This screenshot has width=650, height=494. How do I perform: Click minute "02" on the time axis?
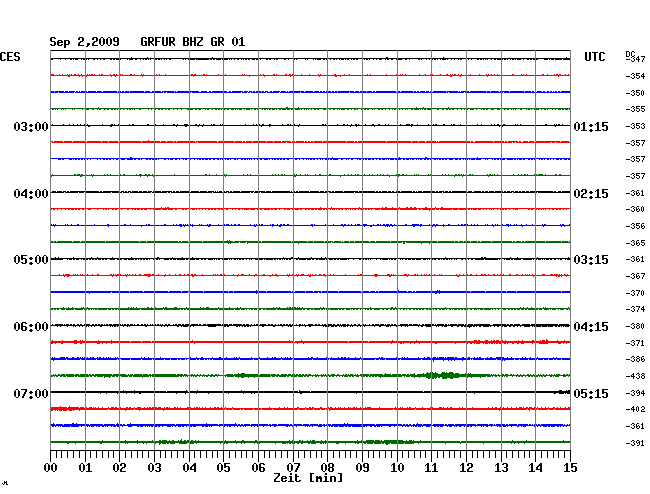point(119,468)
